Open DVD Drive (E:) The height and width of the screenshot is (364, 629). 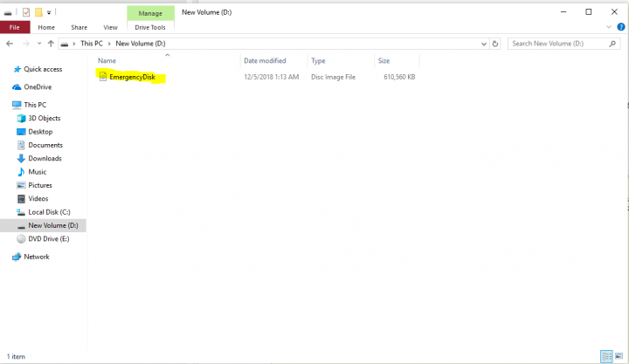[x=49, y=239]
